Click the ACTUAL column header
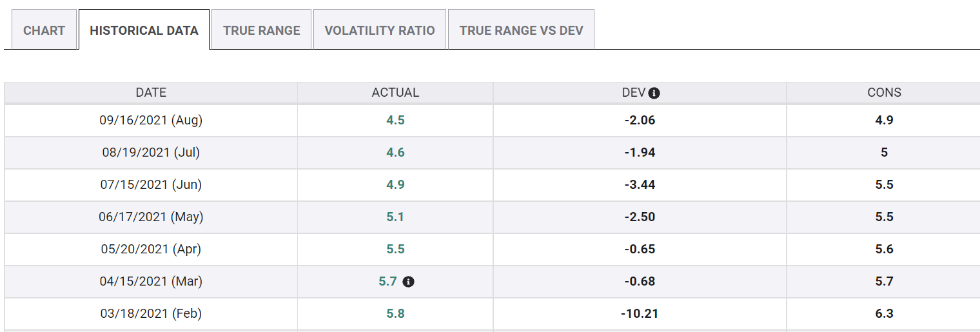 click(x=395, y=92)
